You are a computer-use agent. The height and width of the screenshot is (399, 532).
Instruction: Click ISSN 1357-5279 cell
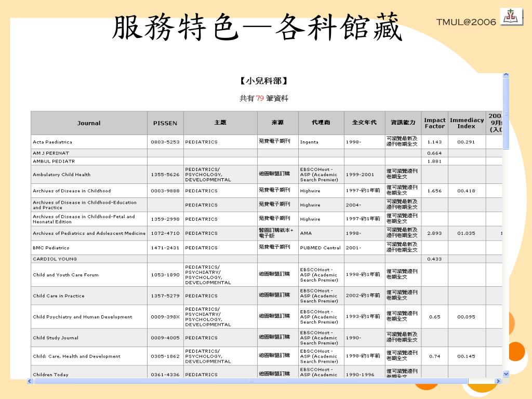pos(165,296)
